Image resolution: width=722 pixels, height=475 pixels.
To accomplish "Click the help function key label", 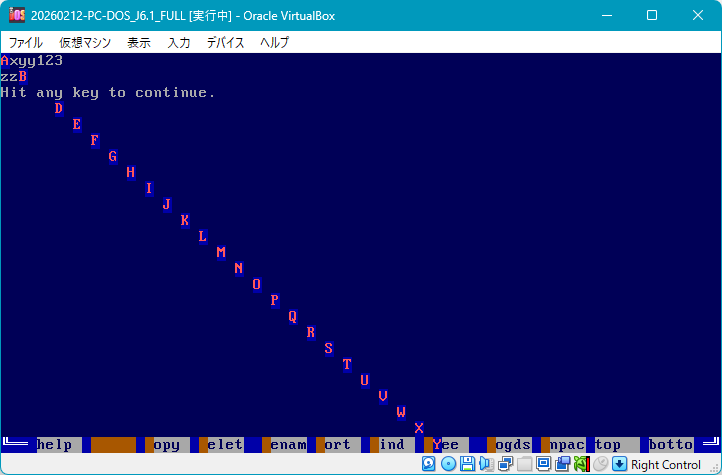I will click(x=55, y=444).
